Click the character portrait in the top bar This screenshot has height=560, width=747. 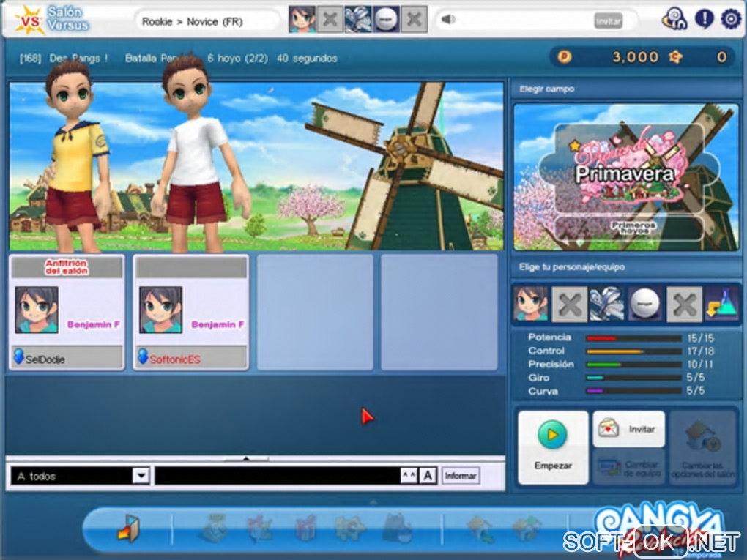pos(302,20)
